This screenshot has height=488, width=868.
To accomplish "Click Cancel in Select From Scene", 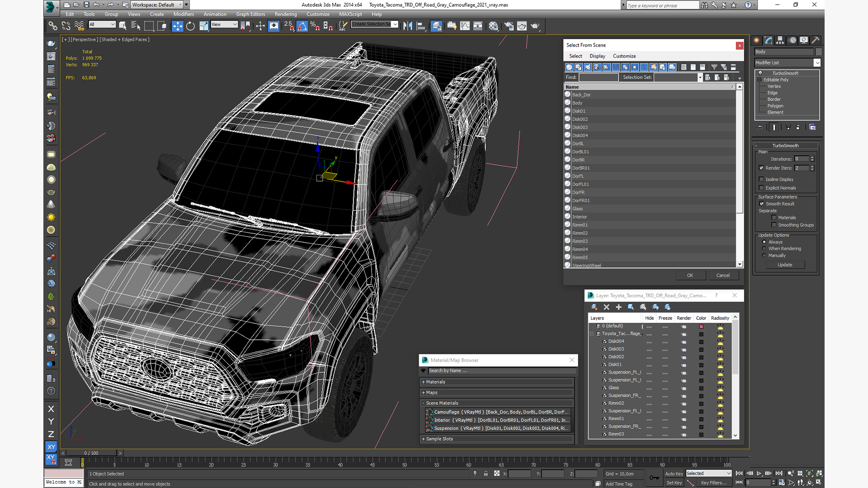I will click(x=723, y=276).
